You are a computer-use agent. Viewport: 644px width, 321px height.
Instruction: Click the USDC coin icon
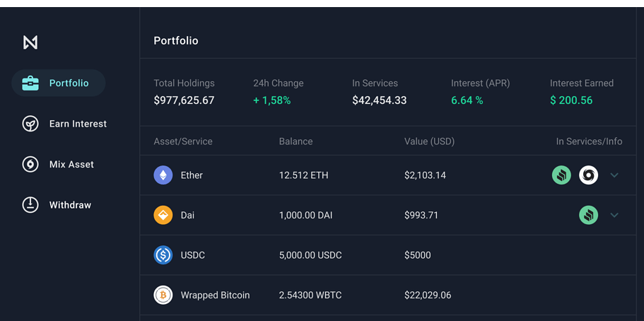(163, 255)
